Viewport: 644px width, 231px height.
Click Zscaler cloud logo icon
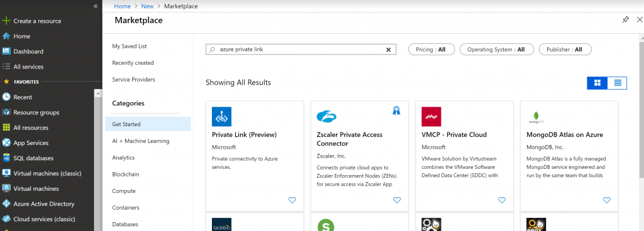pyautogui.click(x=326, y=117)
